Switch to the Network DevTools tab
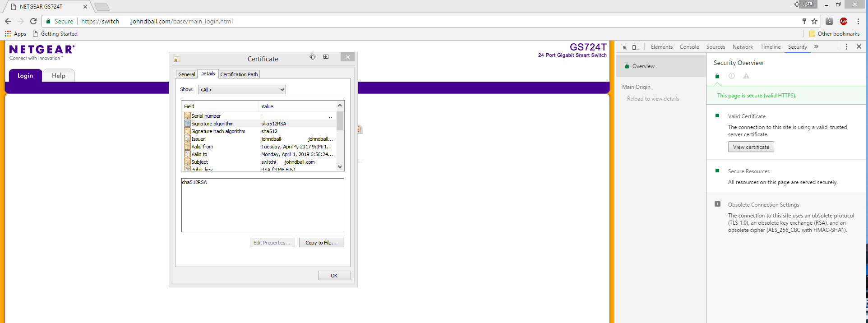Viewport: 868px width, 323px height. click(x=743, y=47)
